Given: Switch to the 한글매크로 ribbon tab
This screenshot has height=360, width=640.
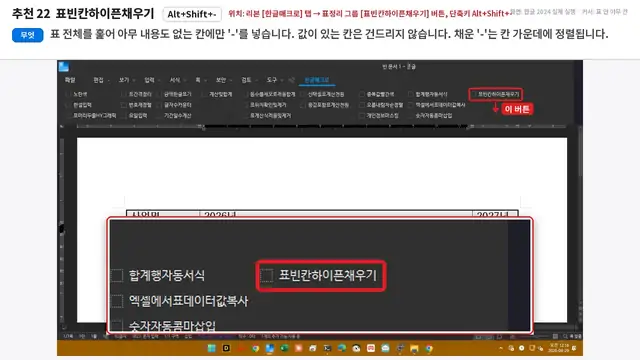Looking at the screenshot, I should [317, 80].
